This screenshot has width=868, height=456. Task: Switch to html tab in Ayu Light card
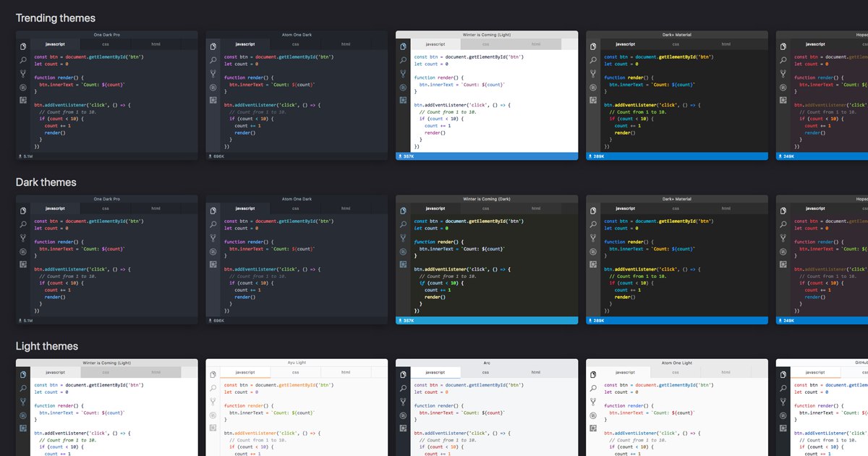point(346,372)
